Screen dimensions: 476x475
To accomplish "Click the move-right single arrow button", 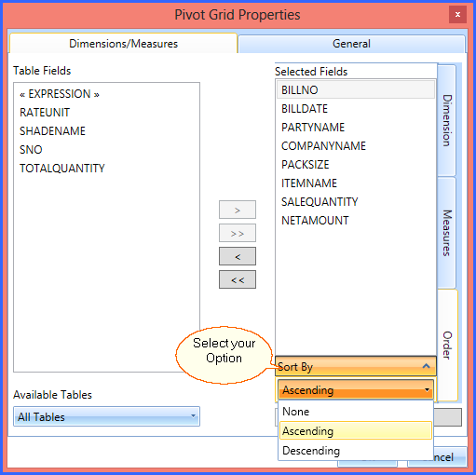I will pos(238,210).
